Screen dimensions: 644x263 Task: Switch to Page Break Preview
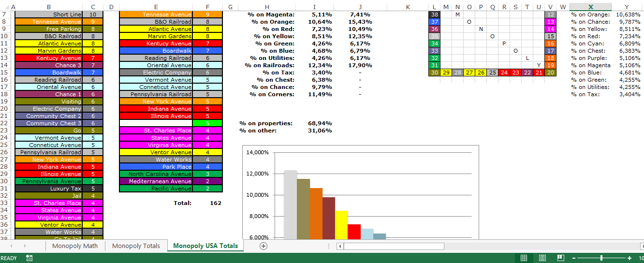tap(560, 258)
